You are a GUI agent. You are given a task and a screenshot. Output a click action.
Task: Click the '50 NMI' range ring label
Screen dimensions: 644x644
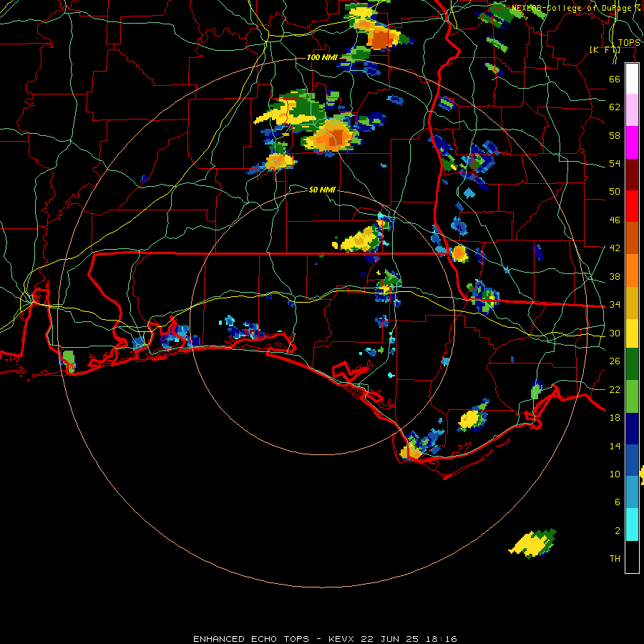[322, 190]
